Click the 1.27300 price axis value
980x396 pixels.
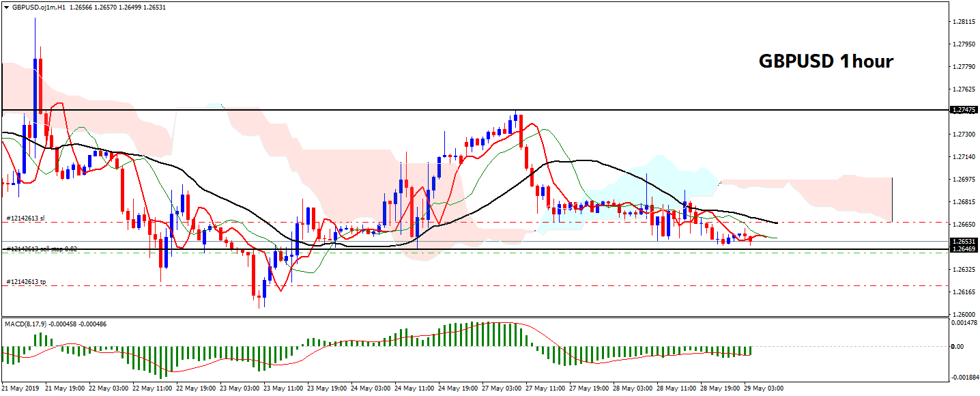[963, 135]
